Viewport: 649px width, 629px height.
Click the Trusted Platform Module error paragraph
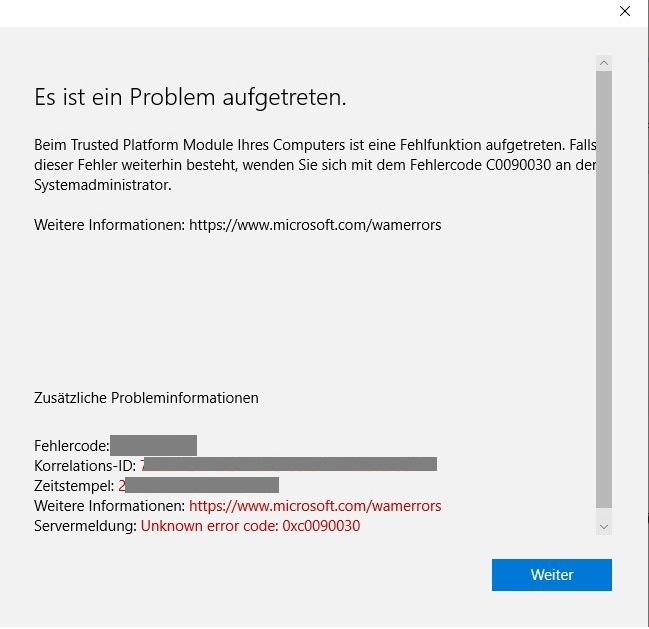[x=315, y=165]
